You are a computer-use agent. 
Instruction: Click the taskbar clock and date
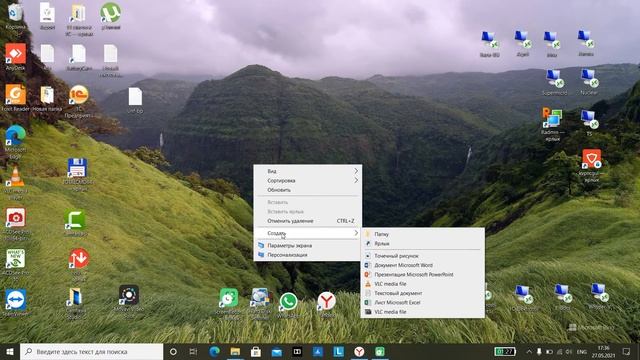[603, 351]
